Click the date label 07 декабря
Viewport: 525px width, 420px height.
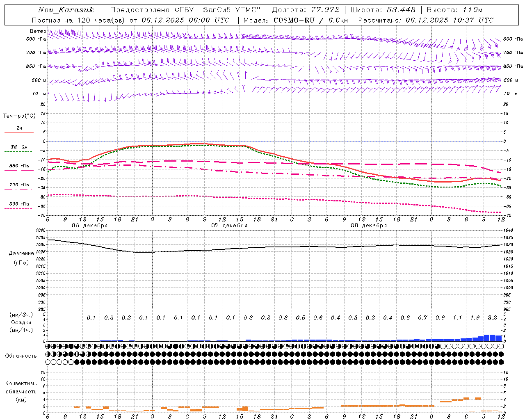229,226
